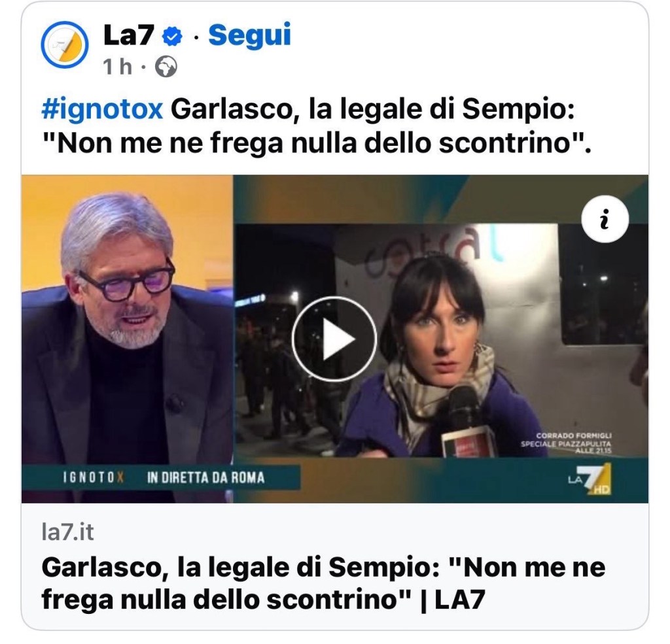Open the #ignotox hashtag
This screenshot has width=670, height=644.
(x=102, y=109)
